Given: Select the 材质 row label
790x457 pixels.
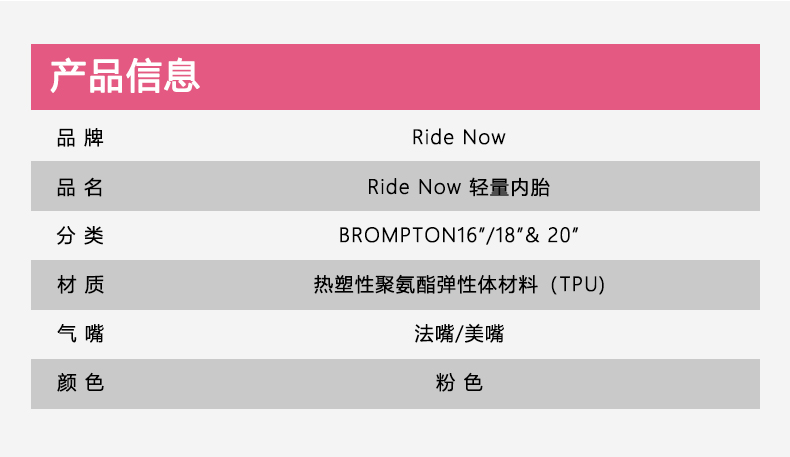Looking at the screenshot, I should pyautogui.click(x=80, y=285).
